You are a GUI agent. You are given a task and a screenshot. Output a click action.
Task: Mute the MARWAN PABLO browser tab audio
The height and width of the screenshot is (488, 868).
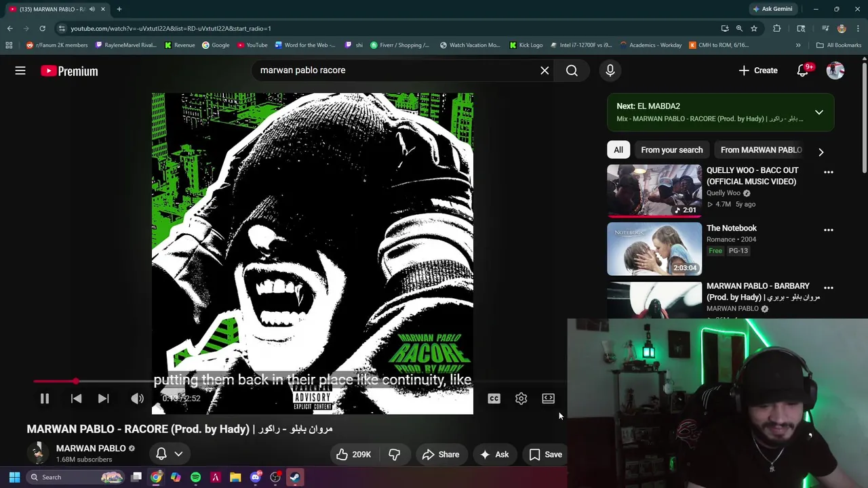92,9
